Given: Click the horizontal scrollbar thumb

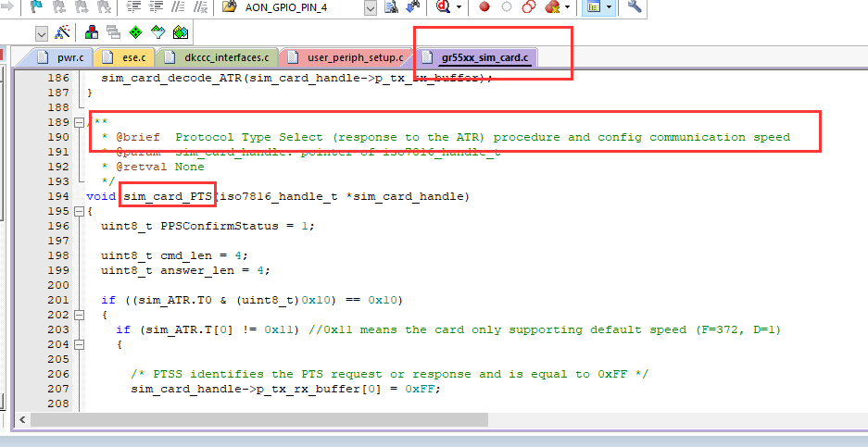Looking at the screenshot, I should tap(259, 419).
